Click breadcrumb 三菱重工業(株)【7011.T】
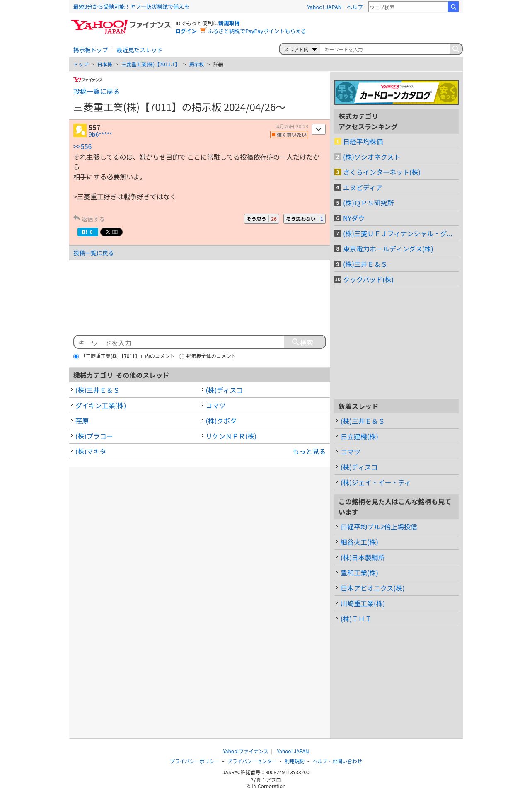 coord(150,65)
